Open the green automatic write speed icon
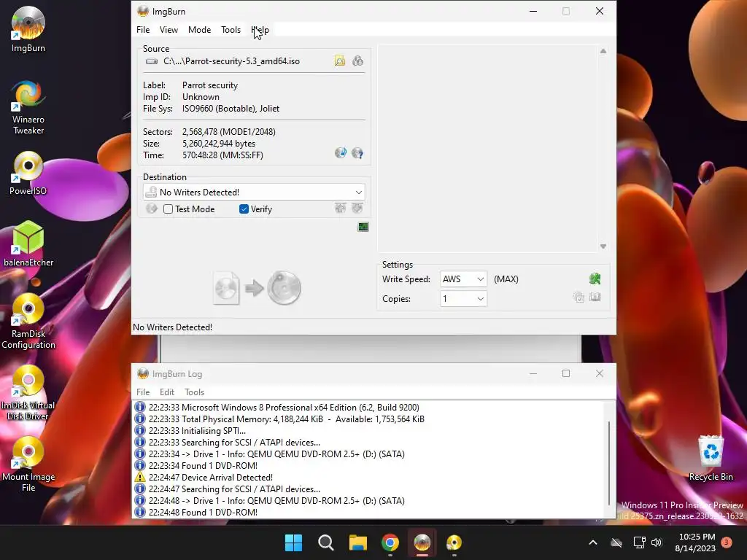The height and width of the screenshot is (560, 747). pyautogui.click(x=595, y=279)
